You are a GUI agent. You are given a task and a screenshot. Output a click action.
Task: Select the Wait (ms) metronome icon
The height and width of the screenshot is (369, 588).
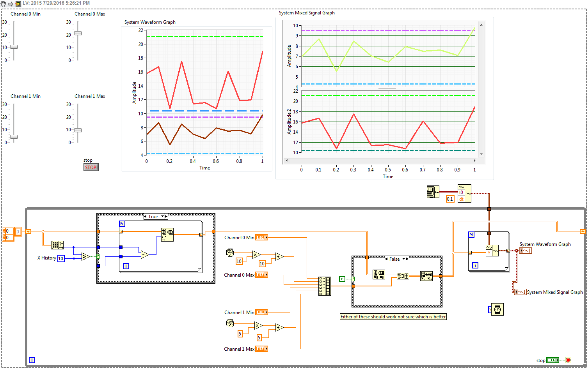497,309
